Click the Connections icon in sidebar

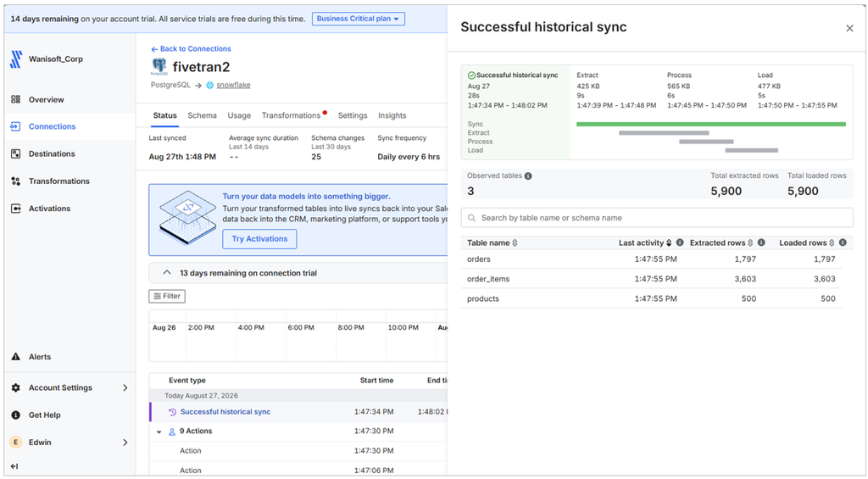[15, 126]
